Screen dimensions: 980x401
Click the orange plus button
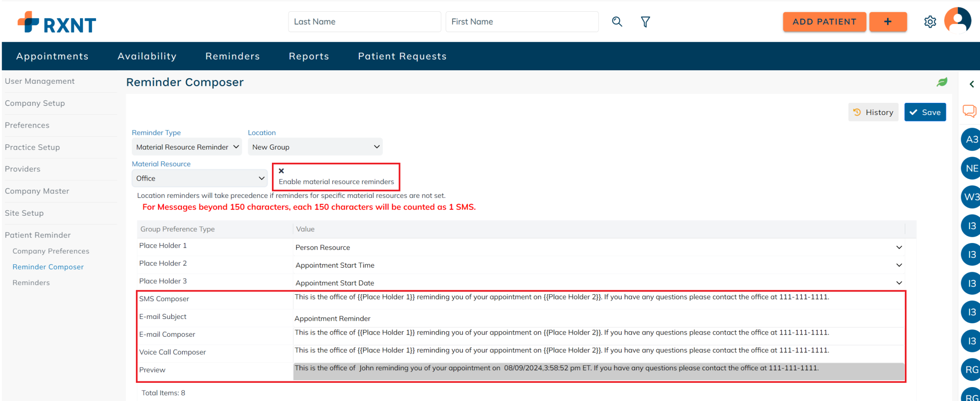click(x=888, y=22)
